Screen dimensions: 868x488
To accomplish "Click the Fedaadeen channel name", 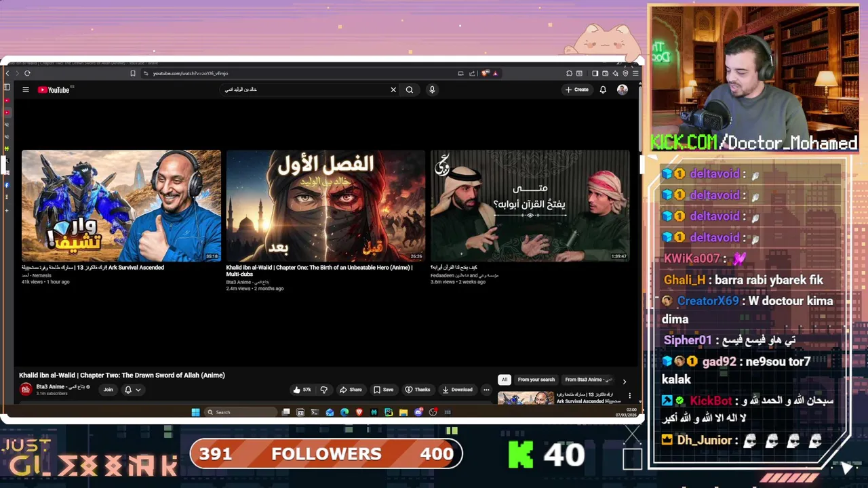I will (465, 275).
